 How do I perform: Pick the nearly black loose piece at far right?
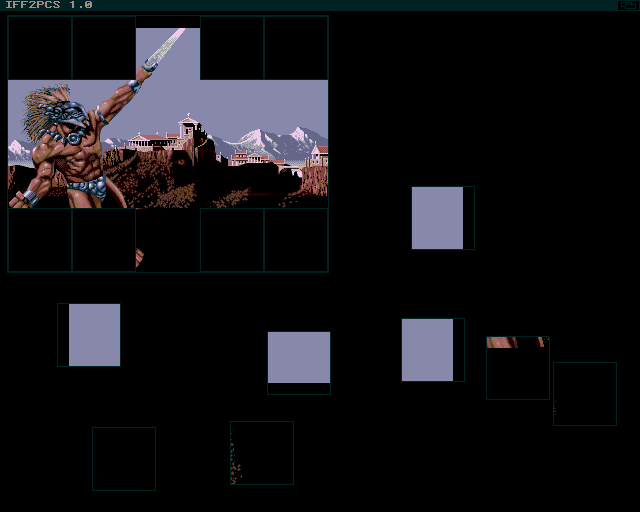[585, 394]
